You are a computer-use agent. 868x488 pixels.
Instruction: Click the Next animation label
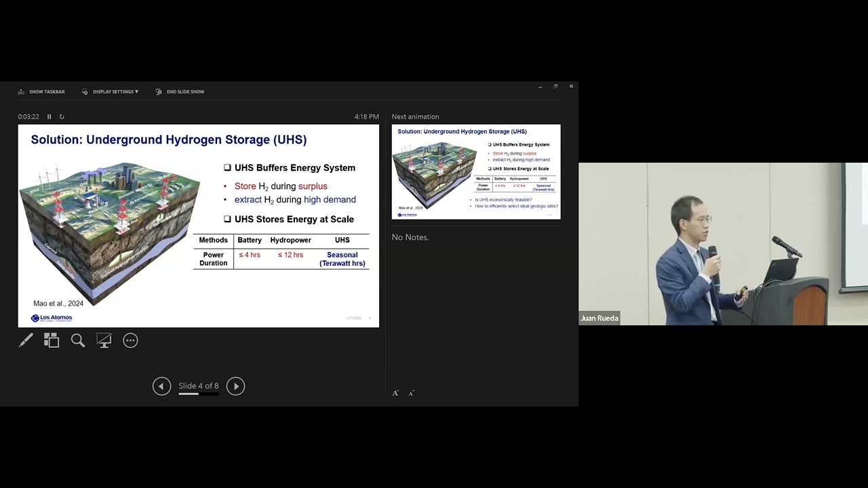click(415, 117)
